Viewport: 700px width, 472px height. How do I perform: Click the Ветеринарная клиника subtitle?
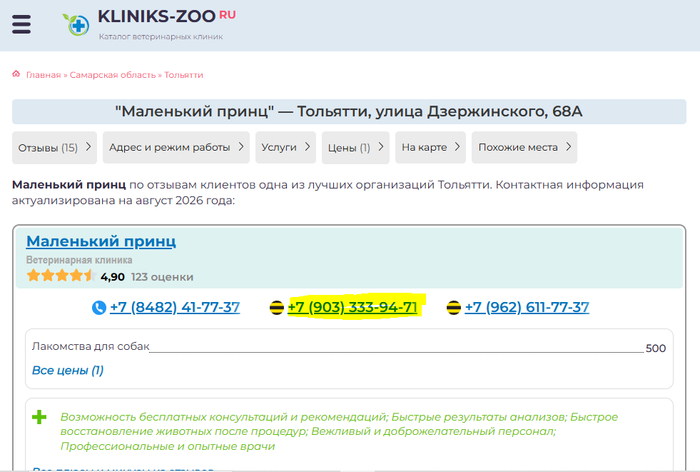79,260
